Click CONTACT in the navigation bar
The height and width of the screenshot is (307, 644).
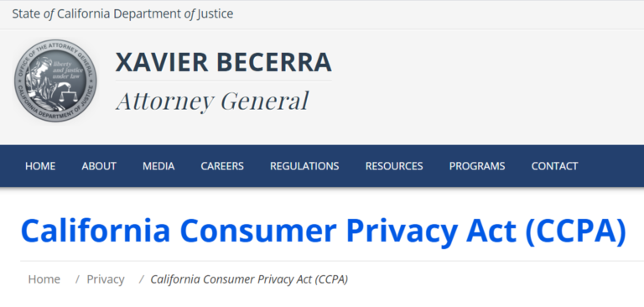[554, 166]
